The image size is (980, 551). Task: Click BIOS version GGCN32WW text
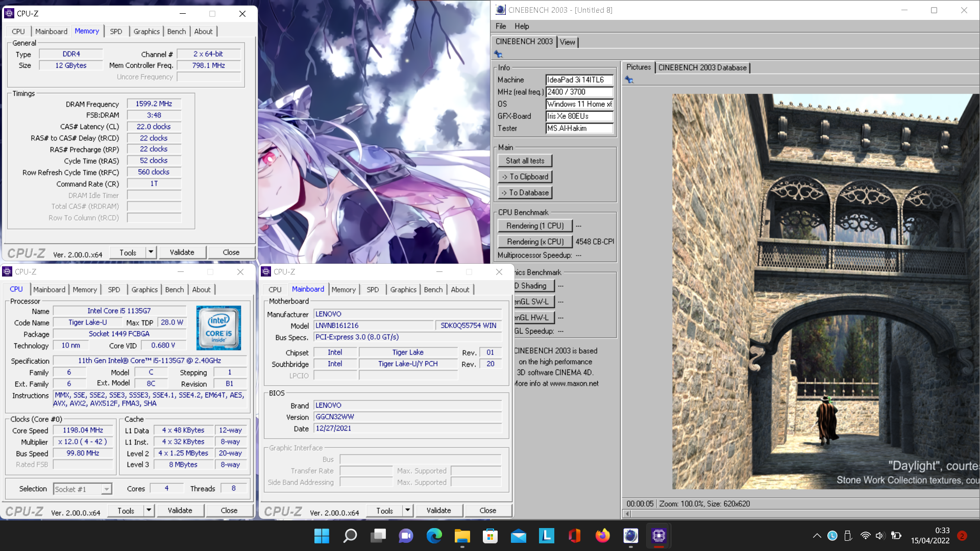335,417
